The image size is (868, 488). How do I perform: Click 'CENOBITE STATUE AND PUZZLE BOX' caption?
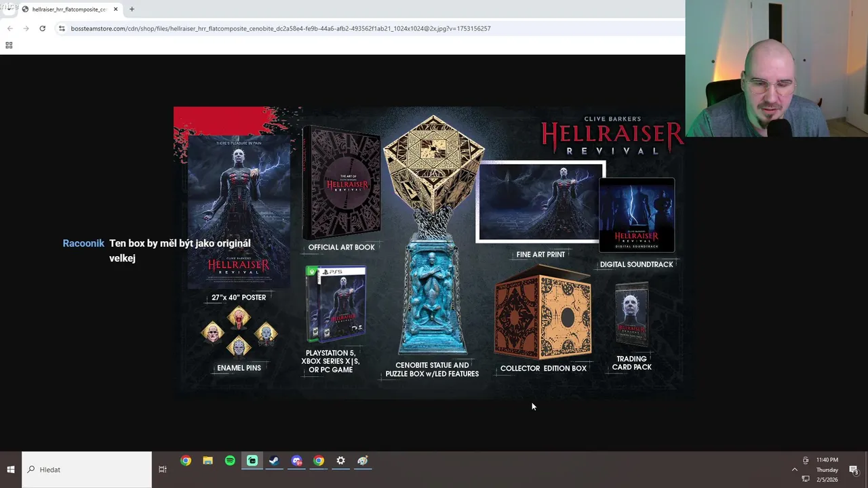(432, 369)
